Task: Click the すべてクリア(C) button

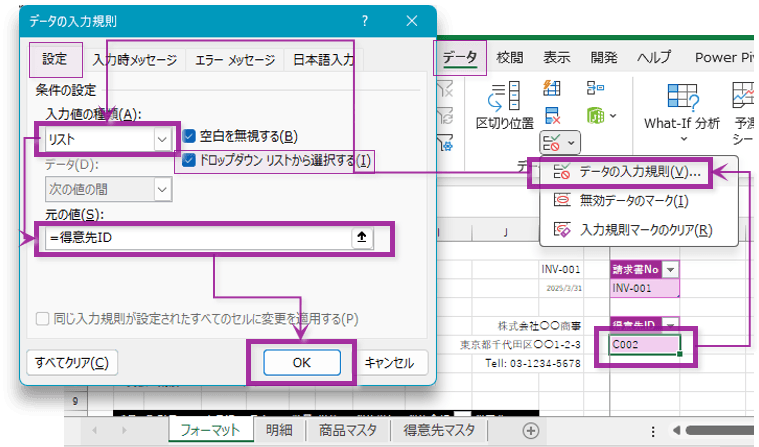Action: [72, 363]
